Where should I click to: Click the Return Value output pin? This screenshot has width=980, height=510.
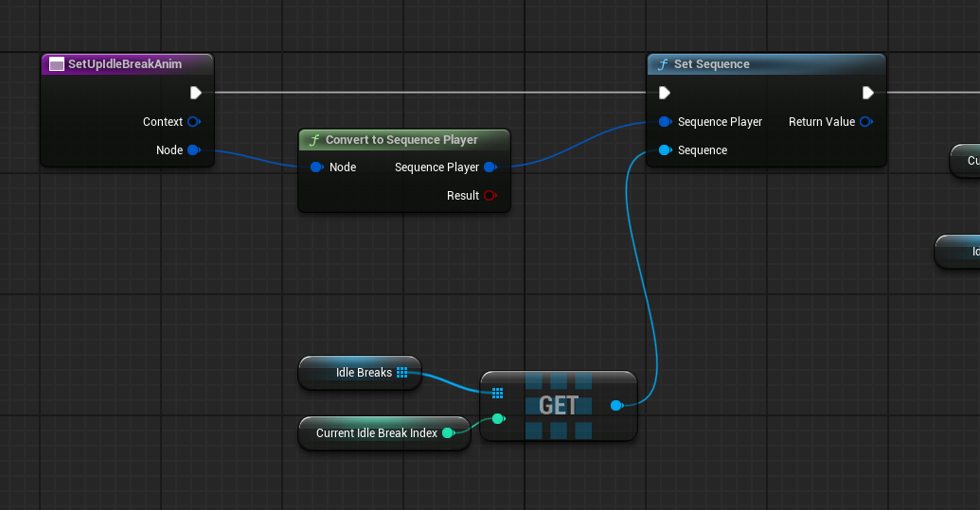pyautogui.click(x=865, y=121)
